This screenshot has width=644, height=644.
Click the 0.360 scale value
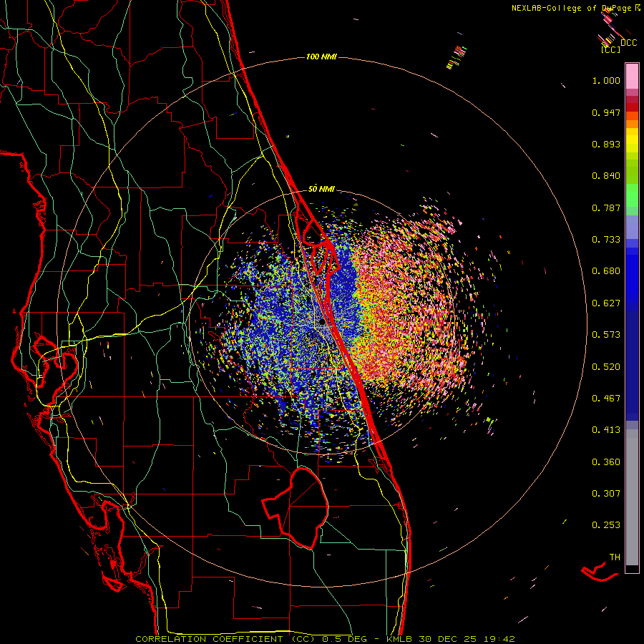tap(606, 462)
